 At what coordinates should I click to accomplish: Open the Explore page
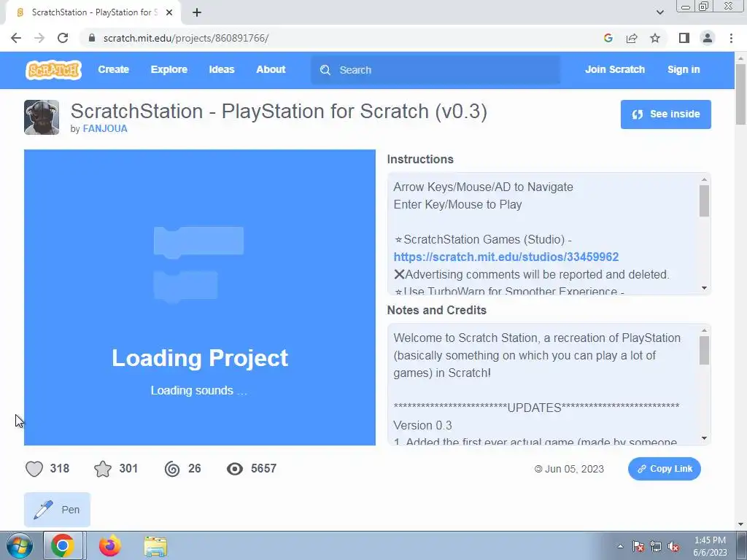pos(169,69)
